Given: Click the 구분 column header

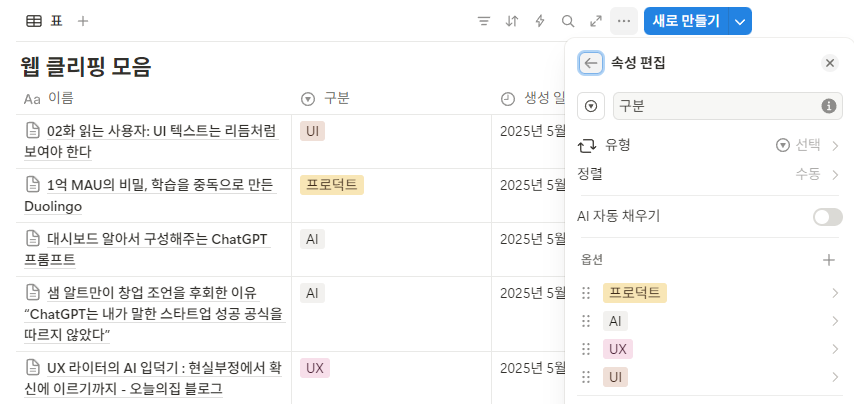Looking at the screenshot, I should [x=392, y=99].
